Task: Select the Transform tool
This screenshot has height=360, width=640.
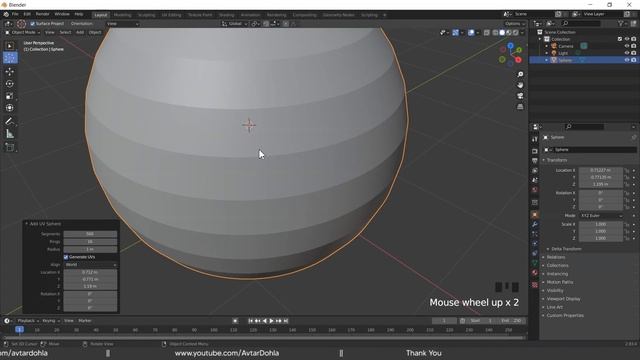Action: coord(10,108)
